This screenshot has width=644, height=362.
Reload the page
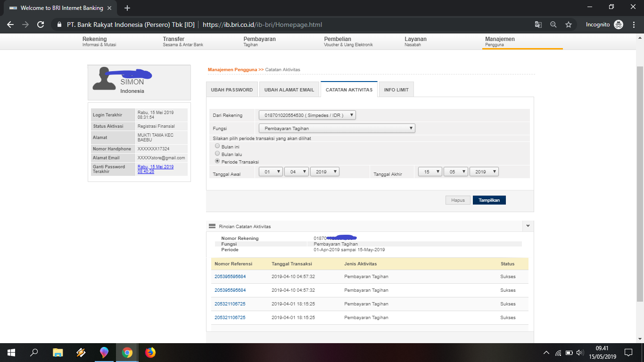pyautogui.click(x=41, y=25)
